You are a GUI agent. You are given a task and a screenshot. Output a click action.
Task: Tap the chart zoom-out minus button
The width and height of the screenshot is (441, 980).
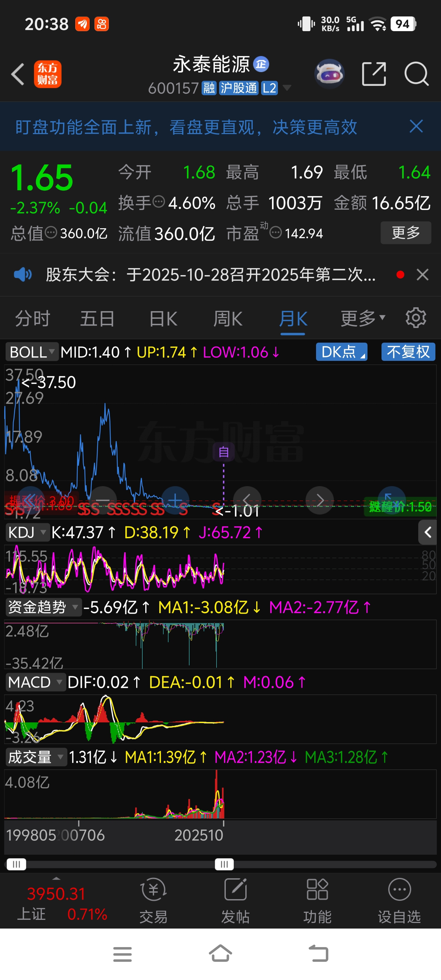(103, 500)
